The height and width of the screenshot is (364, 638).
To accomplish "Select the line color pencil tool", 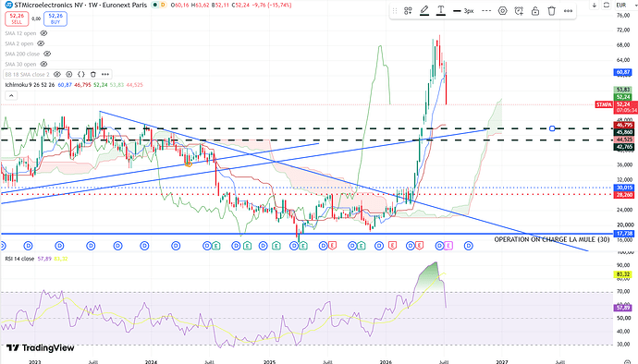I will coord(424,11).
